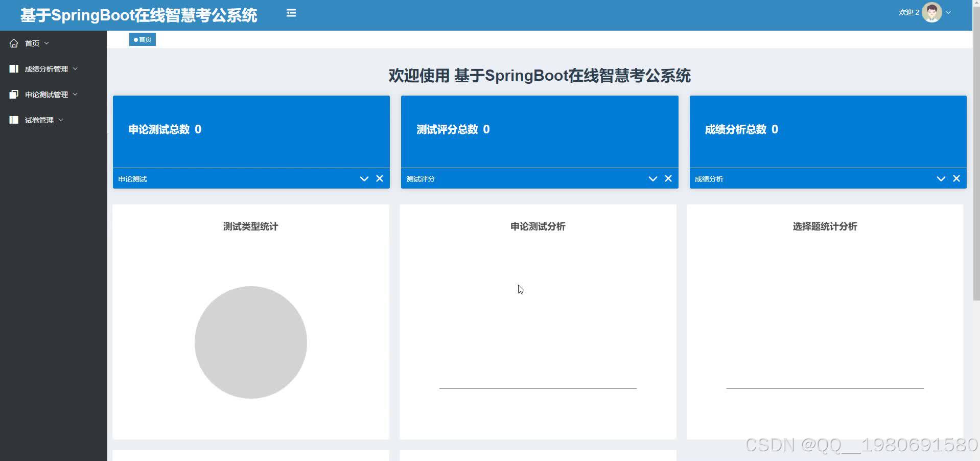Image resolution: width=980 pixels, height=461 pixels.
Task: Collapse the 成绩分析 card
Action: coord(941,179)
